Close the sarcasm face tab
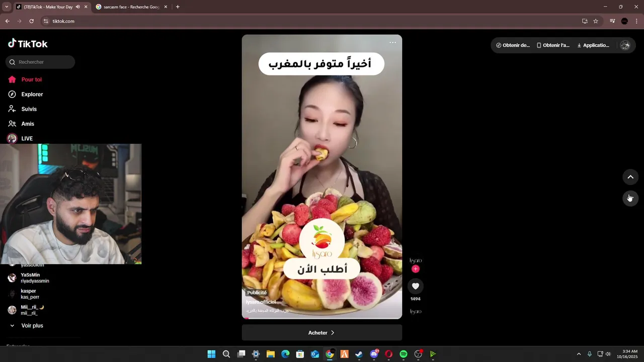Image resolution: width=644 pixels, height=362 pixels. [166, 7]
